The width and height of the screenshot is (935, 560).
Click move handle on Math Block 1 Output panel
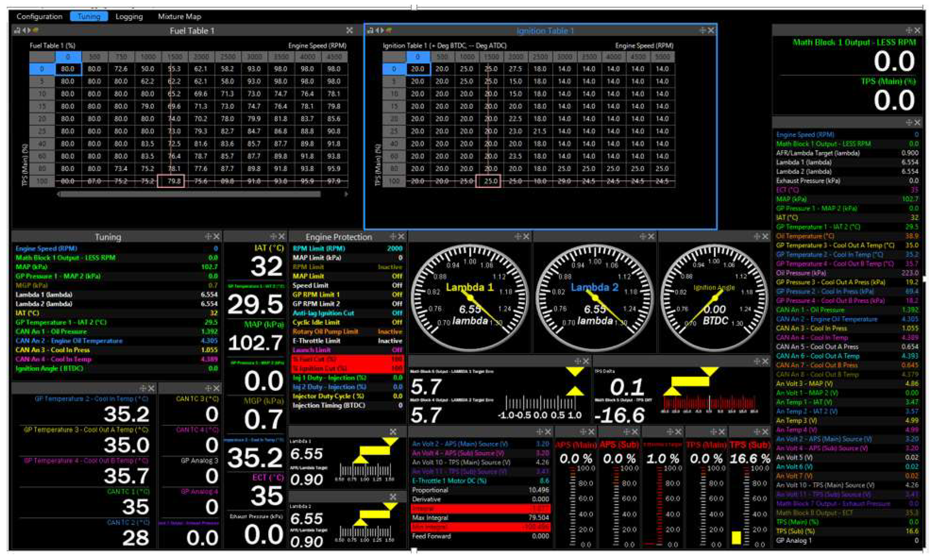pos(909,30)
